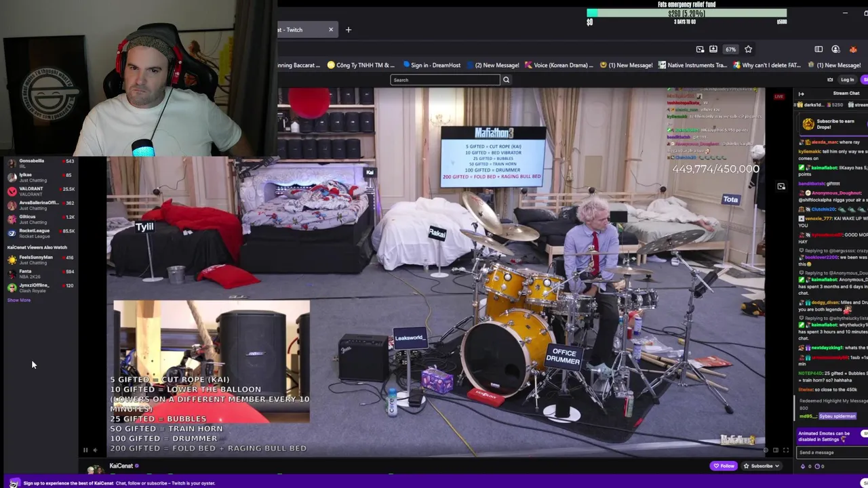Open the AvvaBallerinaOffi... channel
The image size is (868, 488).
click(x=41, y=205)
